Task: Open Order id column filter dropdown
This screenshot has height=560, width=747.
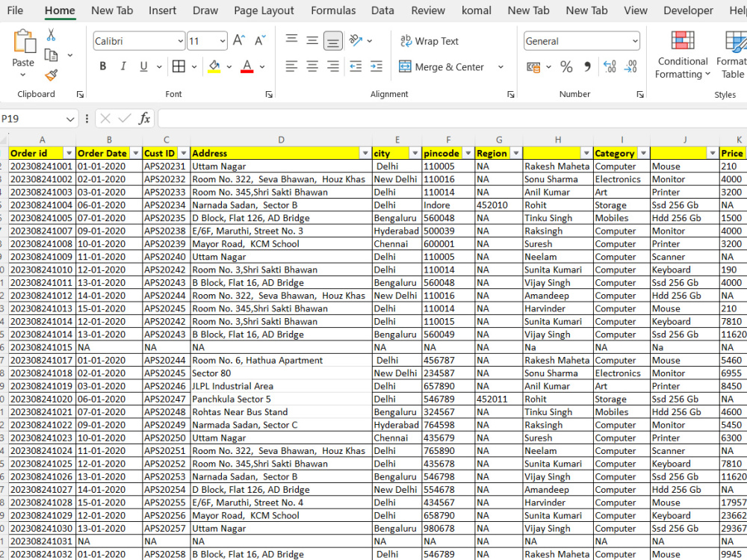Action: click(x=69, y=153)
